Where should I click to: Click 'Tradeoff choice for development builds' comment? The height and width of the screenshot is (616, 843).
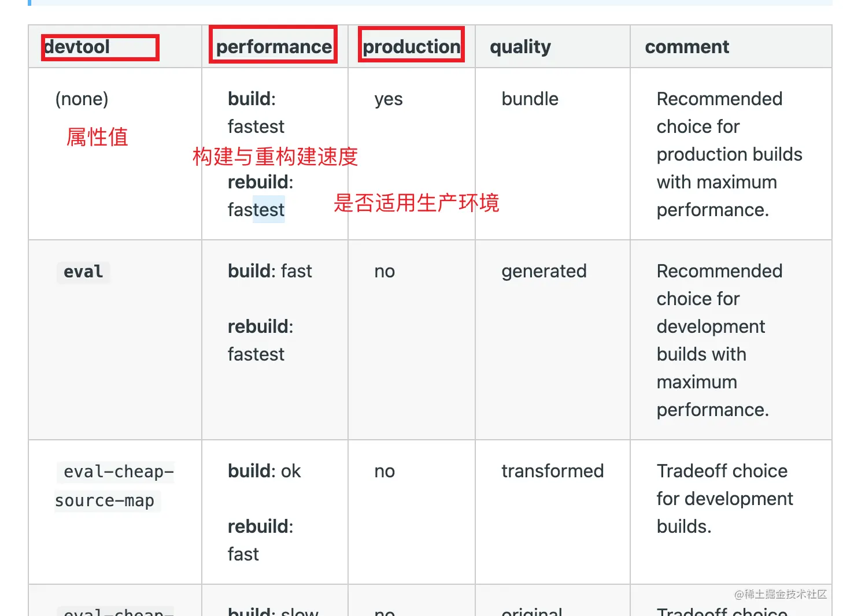tap(724, 498)
